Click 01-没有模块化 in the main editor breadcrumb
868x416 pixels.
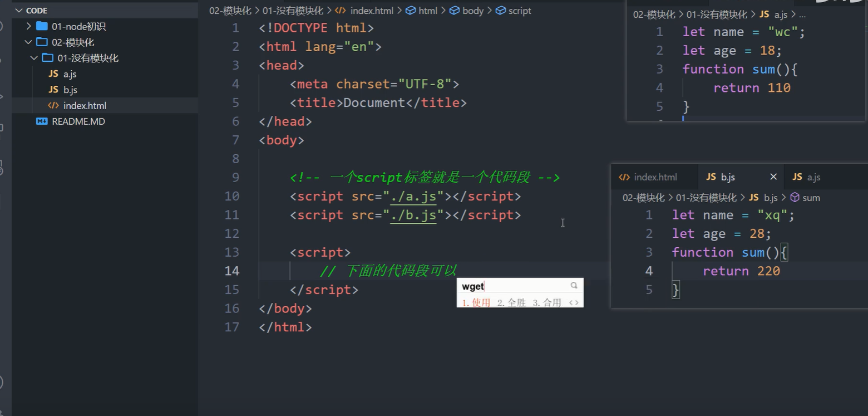pyautogui.click(x=293, y=11)
